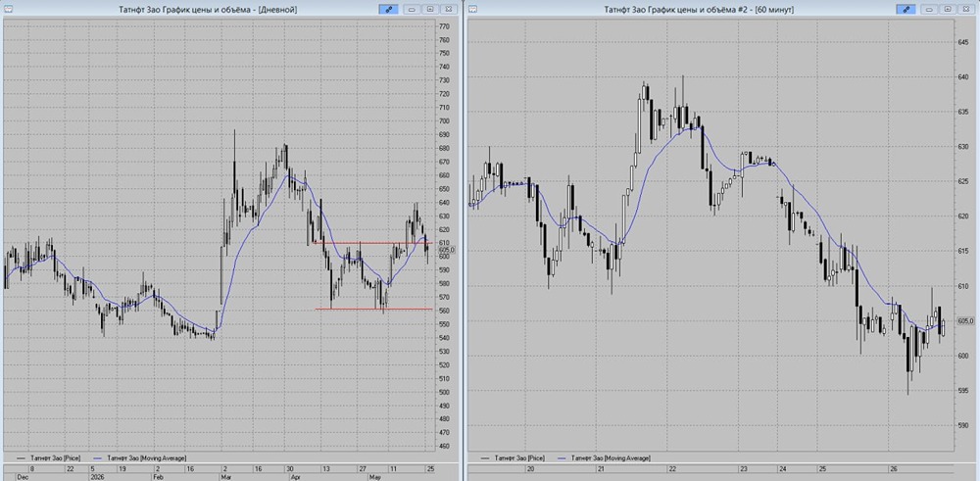Select the lower red horizontal level line near 560
The image size is (980, 481).
click(373, 309)
